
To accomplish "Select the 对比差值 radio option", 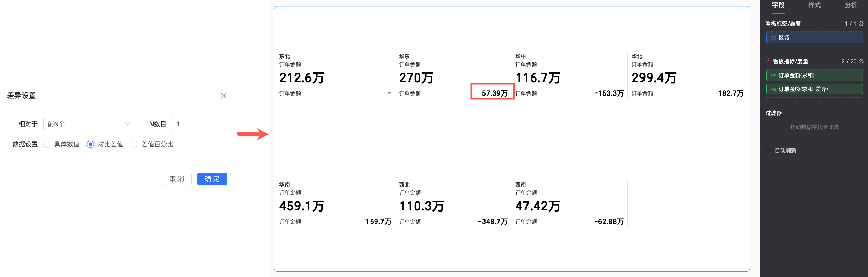I will coord(90,144).
